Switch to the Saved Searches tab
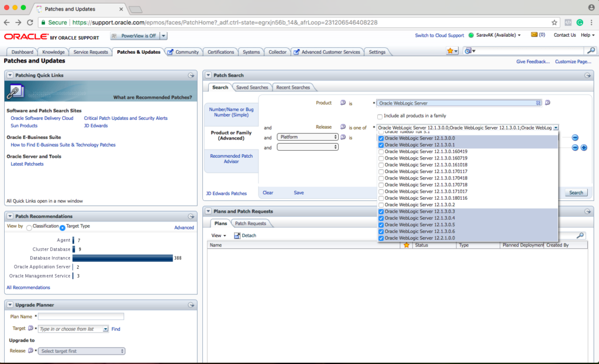This screenshot has width=599, height=364. coord(252,87)
